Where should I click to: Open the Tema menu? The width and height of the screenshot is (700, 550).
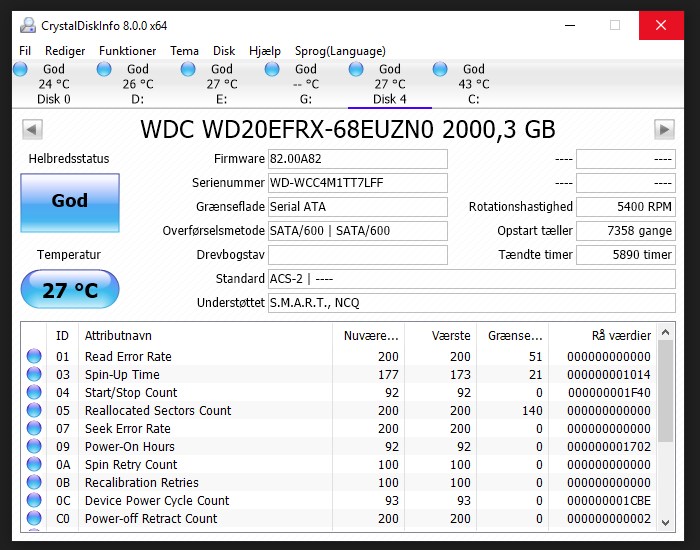184,51
